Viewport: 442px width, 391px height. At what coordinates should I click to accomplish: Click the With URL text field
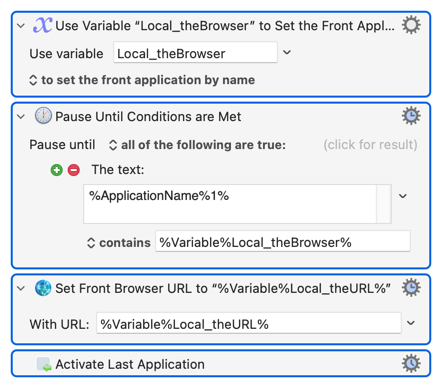(249, 323)
